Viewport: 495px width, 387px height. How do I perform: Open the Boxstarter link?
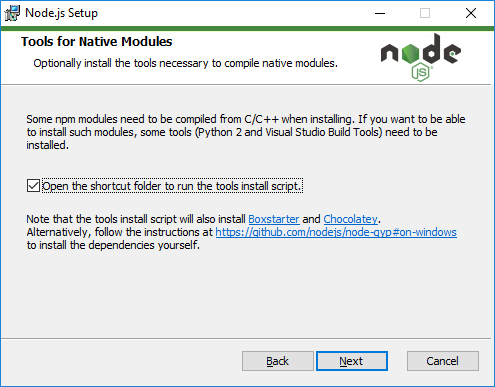coord(274,219)
